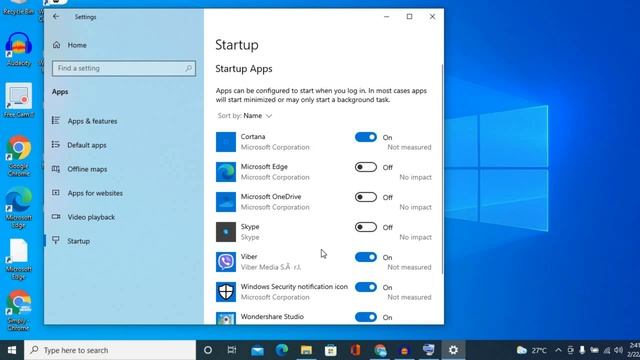Screen dimensions: 640x360
Task: Enable Microsoft OneDrive startup toggle
Action: [366, 197]
